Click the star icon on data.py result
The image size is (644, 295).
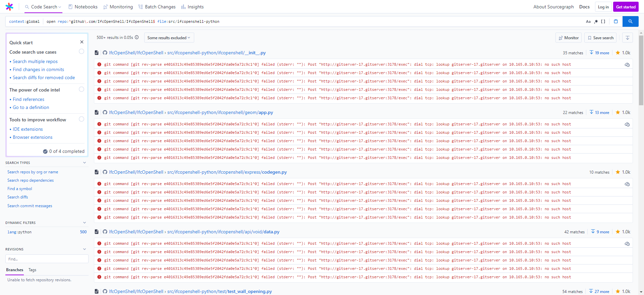pyautogui.click(x=618, y=232)
